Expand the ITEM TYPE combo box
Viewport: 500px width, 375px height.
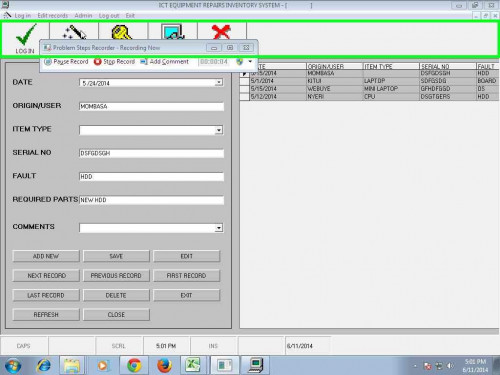pos(219,130)
